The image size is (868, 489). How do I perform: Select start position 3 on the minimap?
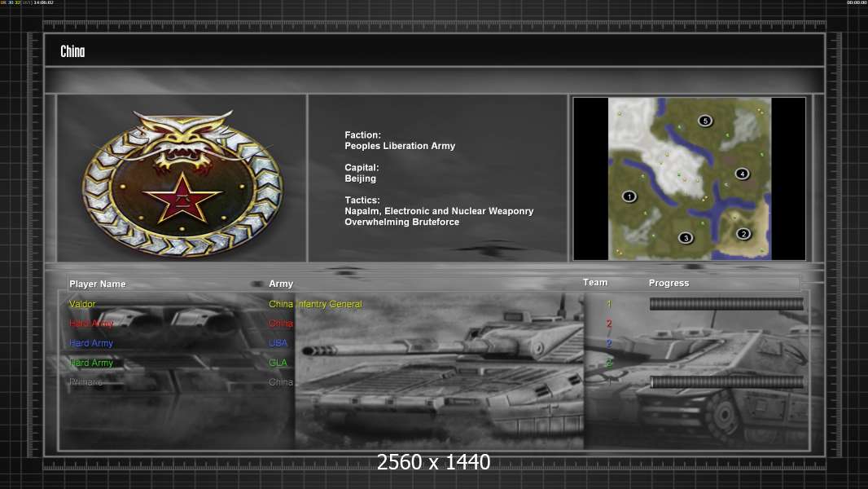point(686,238)
